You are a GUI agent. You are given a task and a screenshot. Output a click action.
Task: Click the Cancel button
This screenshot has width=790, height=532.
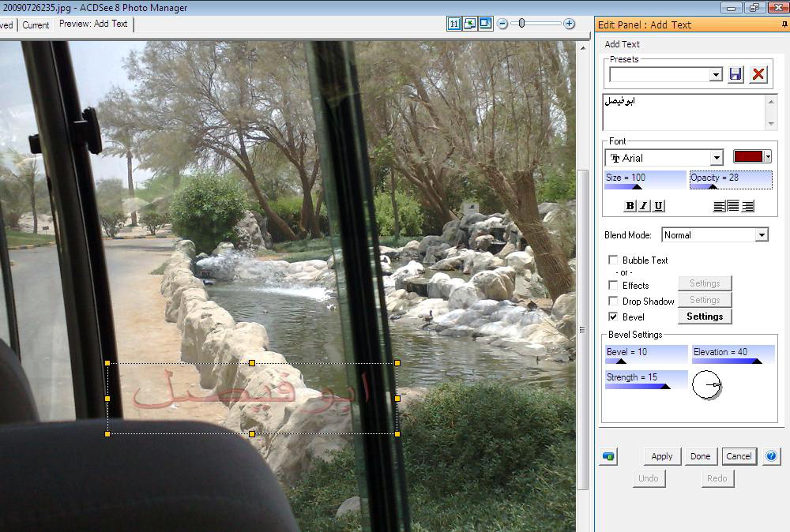[x=739, y=456]
